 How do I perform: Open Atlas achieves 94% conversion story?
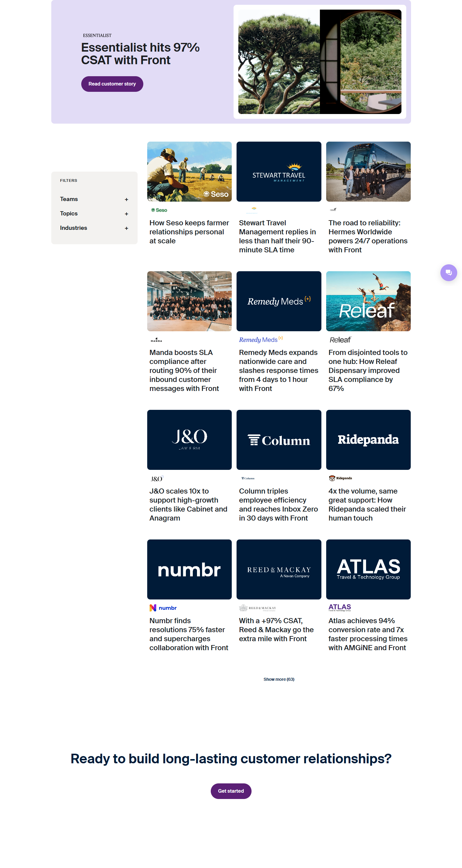[x=368, y=634]
